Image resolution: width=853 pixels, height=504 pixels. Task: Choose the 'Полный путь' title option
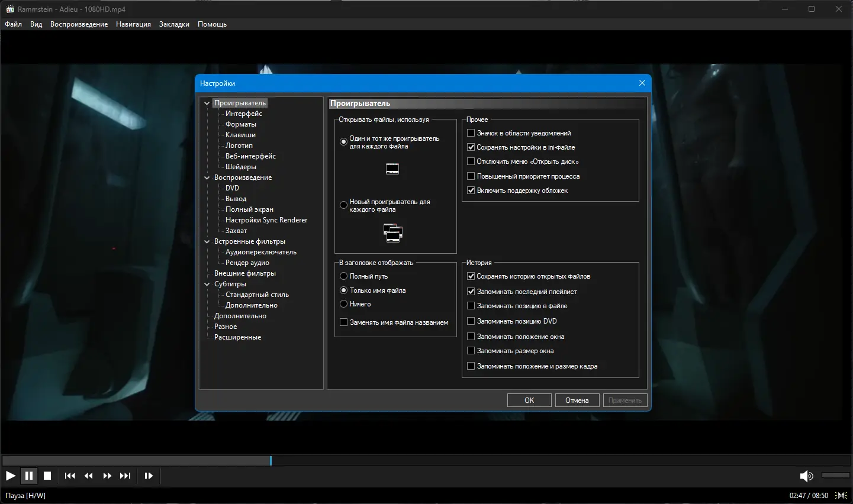(x=343, y=276)
